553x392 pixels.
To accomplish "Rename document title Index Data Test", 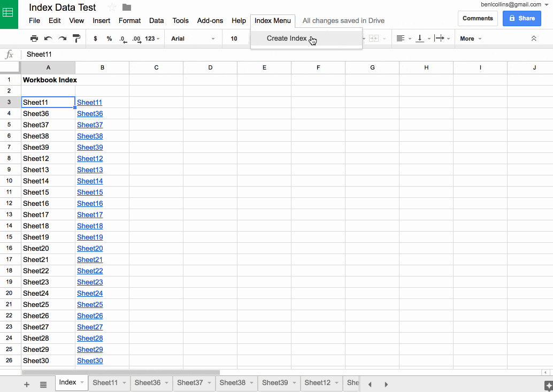I will [63, 7].
